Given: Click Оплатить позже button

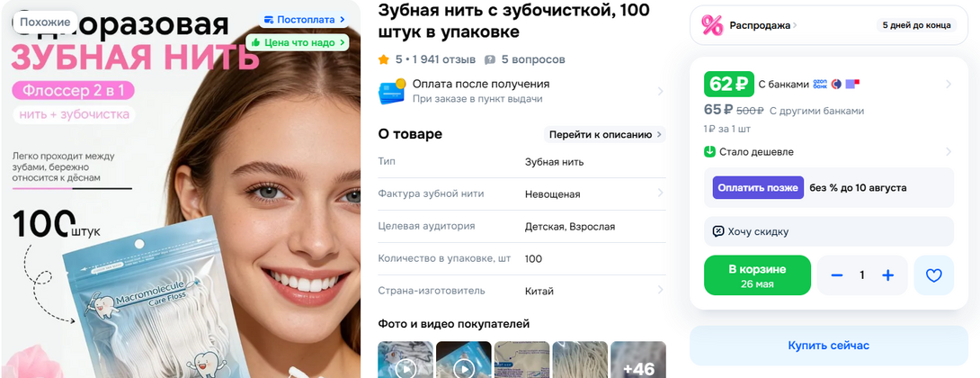Looking at the screenshot, I should [758, 188].
